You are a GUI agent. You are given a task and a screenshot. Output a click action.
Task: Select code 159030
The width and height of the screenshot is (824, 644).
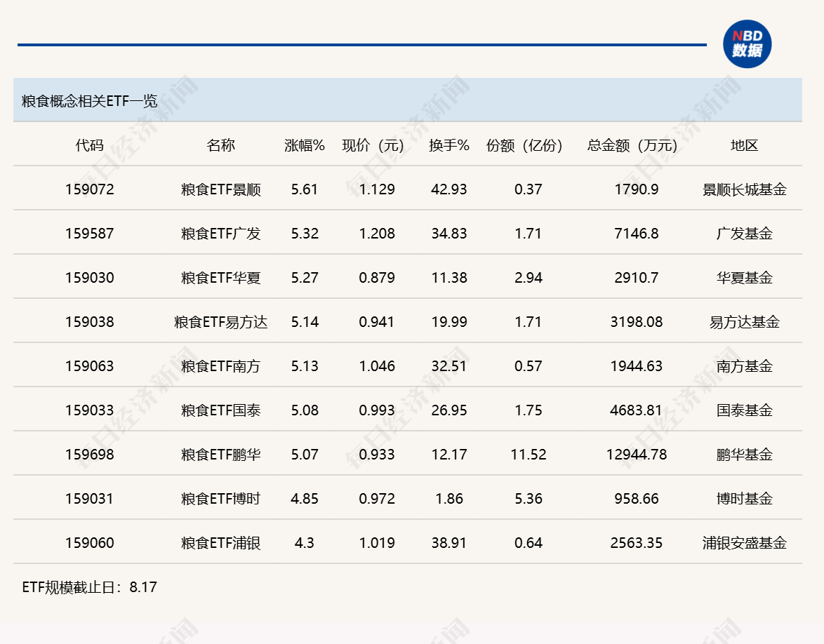[x=89, y=277]
